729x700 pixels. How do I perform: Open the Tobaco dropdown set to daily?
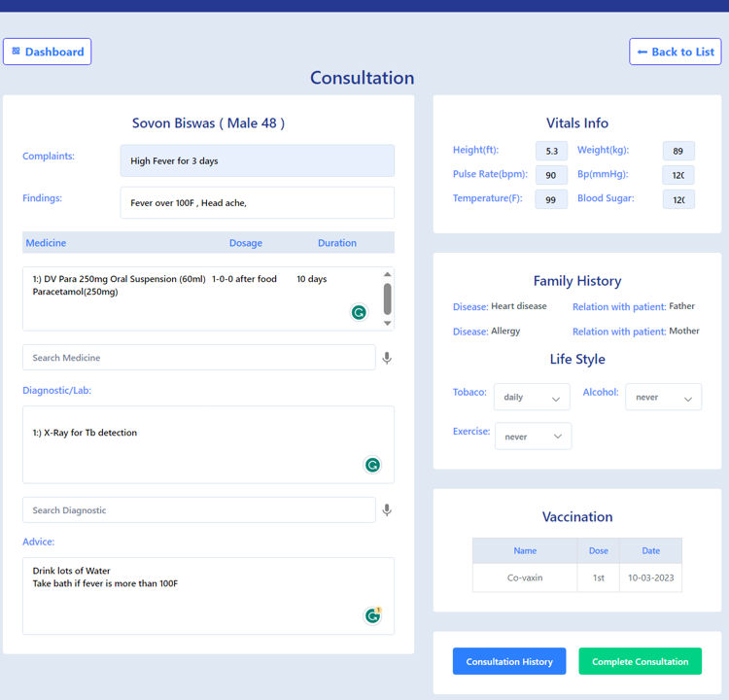tap(532, 398)
